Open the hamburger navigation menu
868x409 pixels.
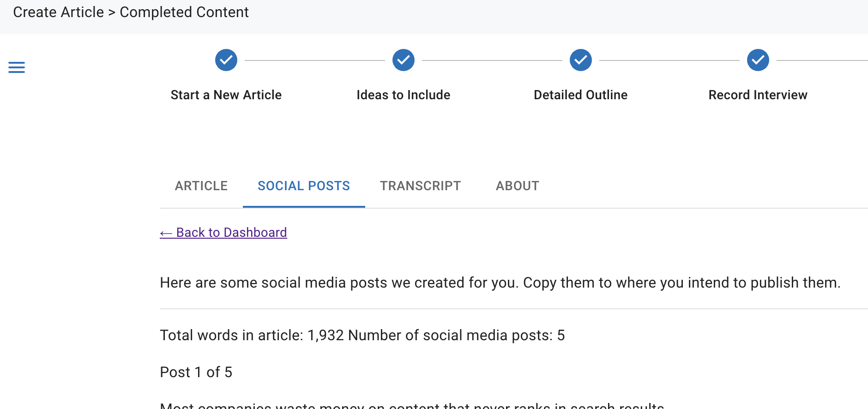(x=17, y=67)
